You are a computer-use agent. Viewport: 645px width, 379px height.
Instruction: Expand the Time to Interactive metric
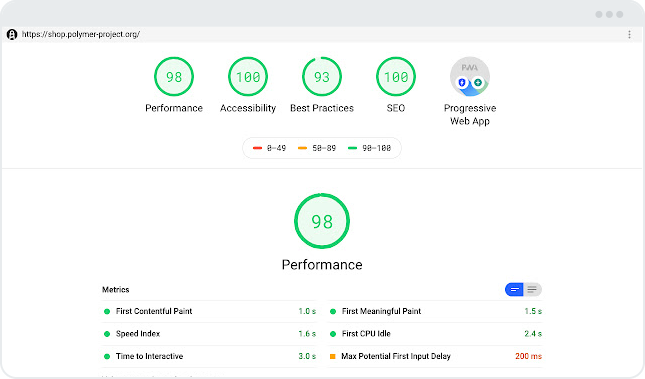tap(209, 356)
